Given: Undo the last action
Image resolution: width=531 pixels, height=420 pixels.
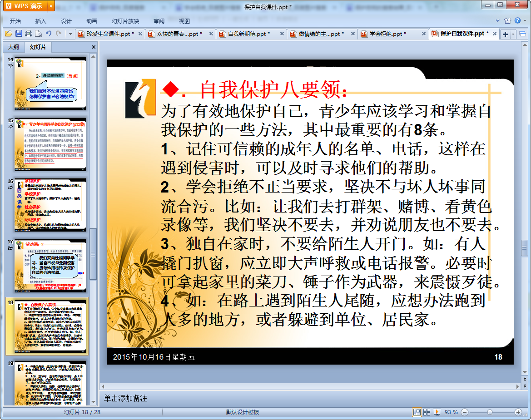Looking at the screenshot, I should pyautogui.click(x=49, y=34).
